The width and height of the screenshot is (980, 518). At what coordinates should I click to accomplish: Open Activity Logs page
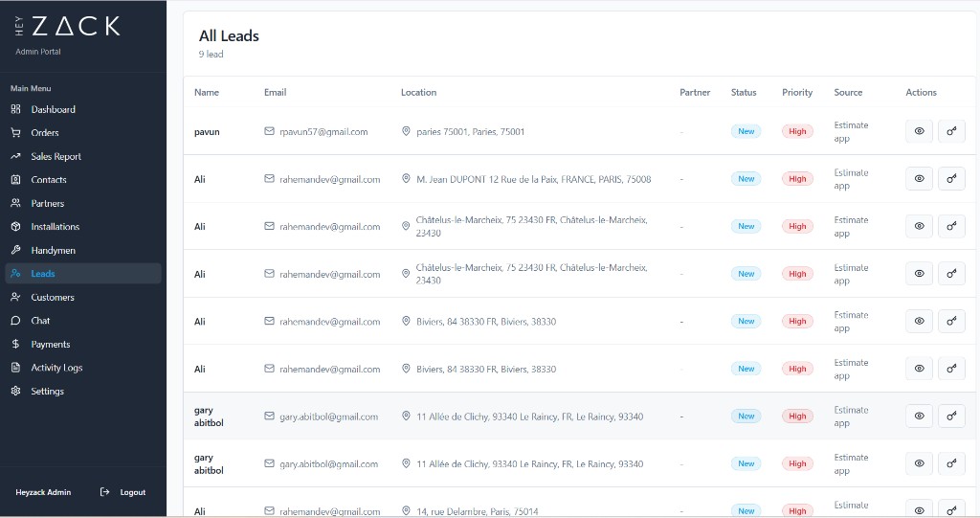(x=83, y=368)
